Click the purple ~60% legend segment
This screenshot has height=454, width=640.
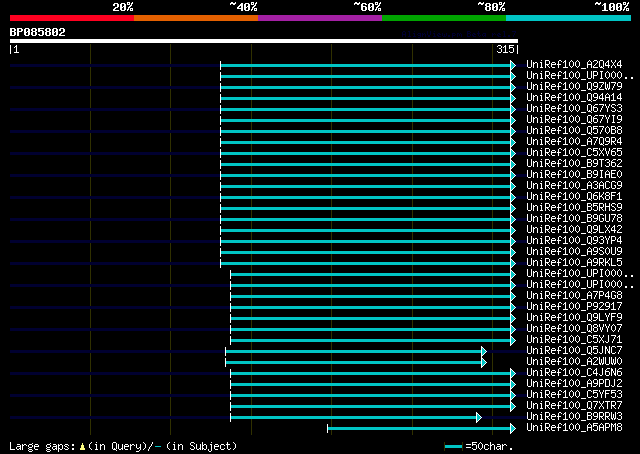pyautogui.click(x=320, y=18)
